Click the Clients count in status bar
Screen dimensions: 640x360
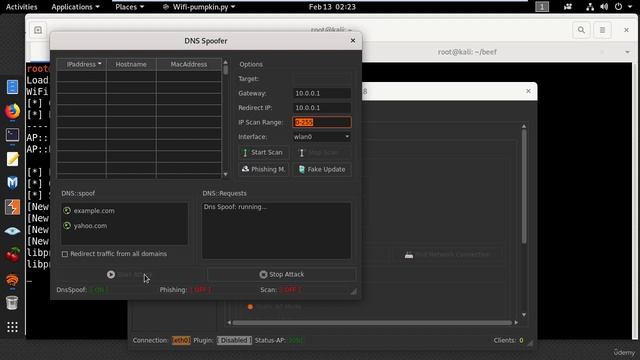click(x=508, y=340)
